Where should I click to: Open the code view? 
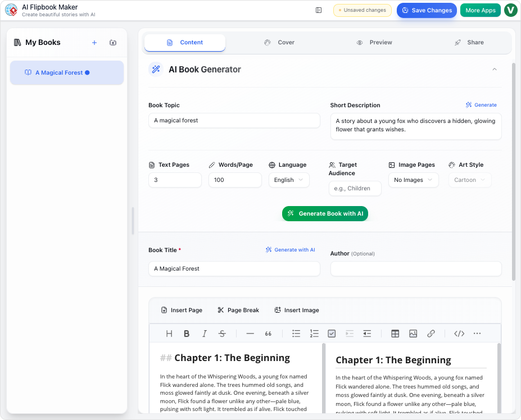(459, 333)
